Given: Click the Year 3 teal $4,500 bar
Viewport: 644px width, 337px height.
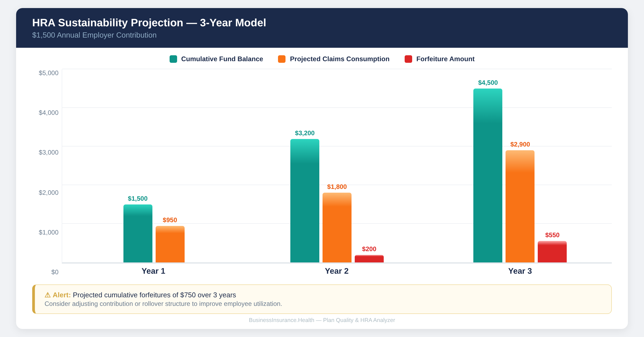Looking at the screenshot, I should pyautogui.click(x=488, y=175).
